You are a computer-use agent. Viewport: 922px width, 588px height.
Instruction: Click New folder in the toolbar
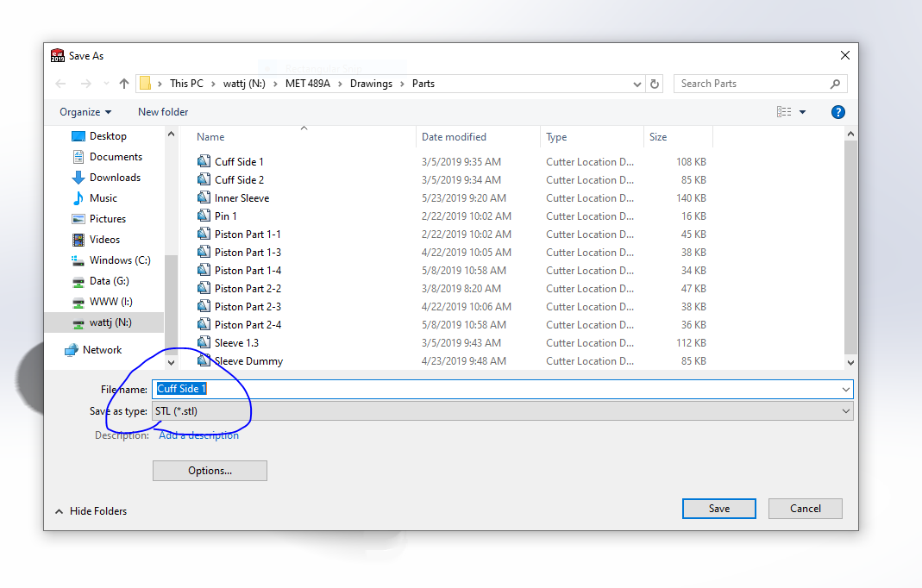pyautogui.click(x=163, y=112)
